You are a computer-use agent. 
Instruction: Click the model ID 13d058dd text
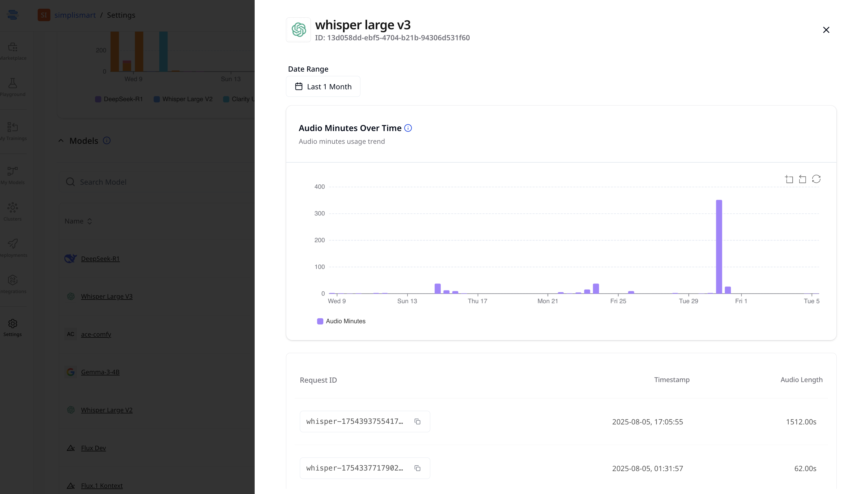coord(392,38)
